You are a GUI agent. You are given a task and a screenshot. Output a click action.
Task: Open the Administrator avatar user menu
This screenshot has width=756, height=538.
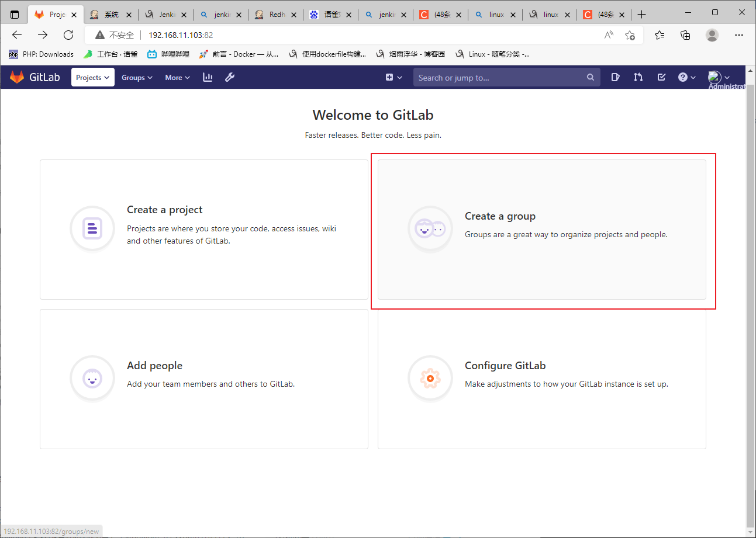click(719, 77)
